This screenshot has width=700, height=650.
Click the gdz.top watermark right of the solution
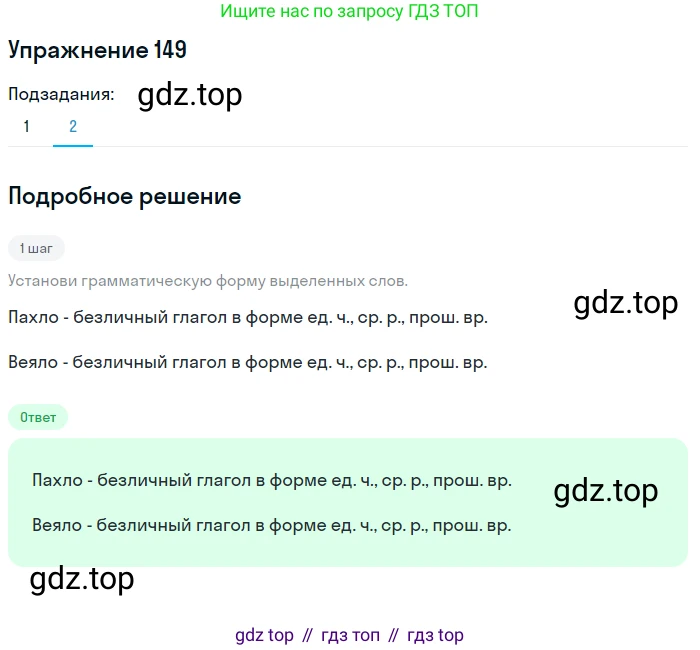(626, 304)
